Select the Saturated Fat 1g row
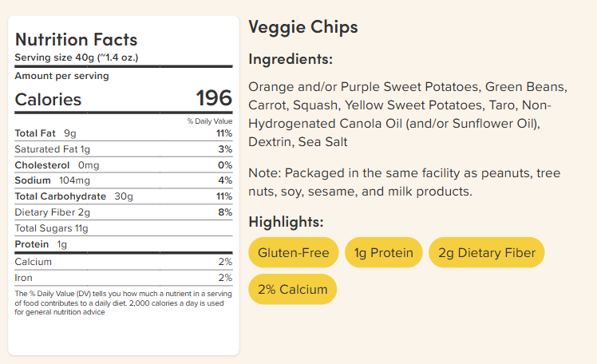The image size is (597, 364). [124, 149]
